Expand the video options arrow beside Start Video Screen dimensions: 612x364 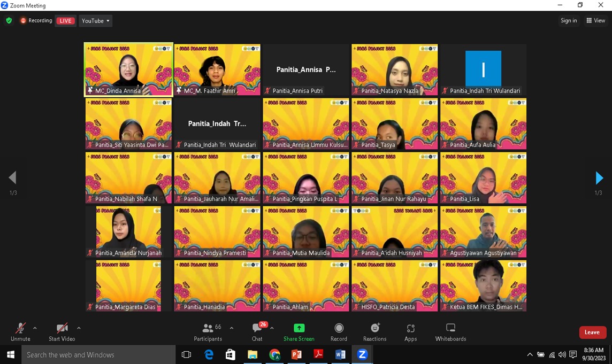[x=79, y=328]
